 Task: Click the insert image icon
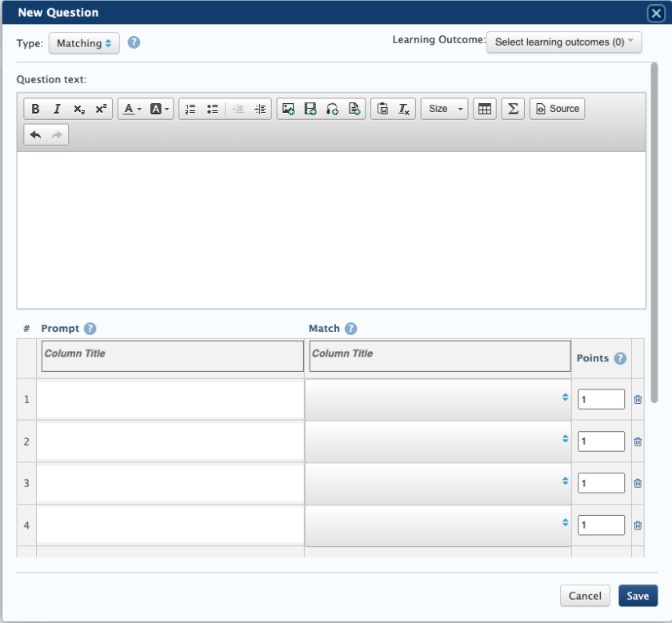289,110
